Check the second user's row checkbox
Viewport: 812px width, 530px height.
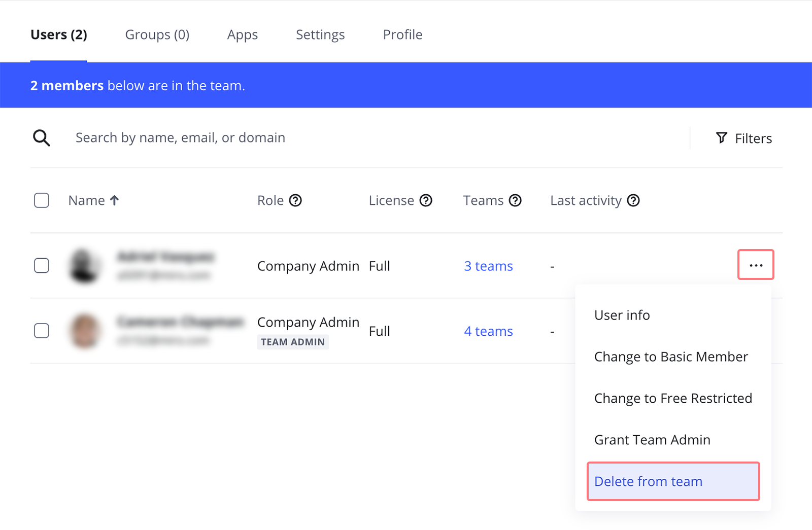[x=42, y=331]
